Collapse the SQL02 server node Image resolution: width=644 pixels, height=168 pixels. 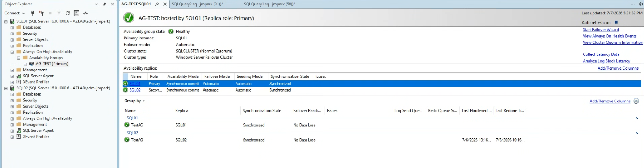6,88
